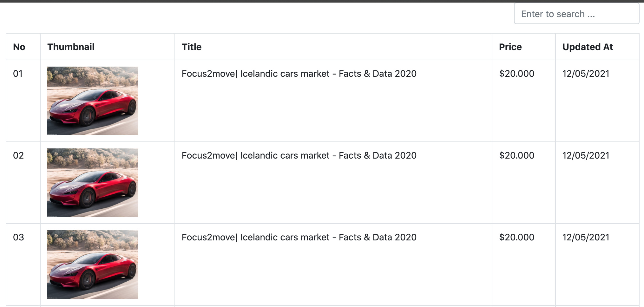The width and height of the screenshot is (644, 307).
Task: Select the title text in row 02
Action: coord(299,155)
